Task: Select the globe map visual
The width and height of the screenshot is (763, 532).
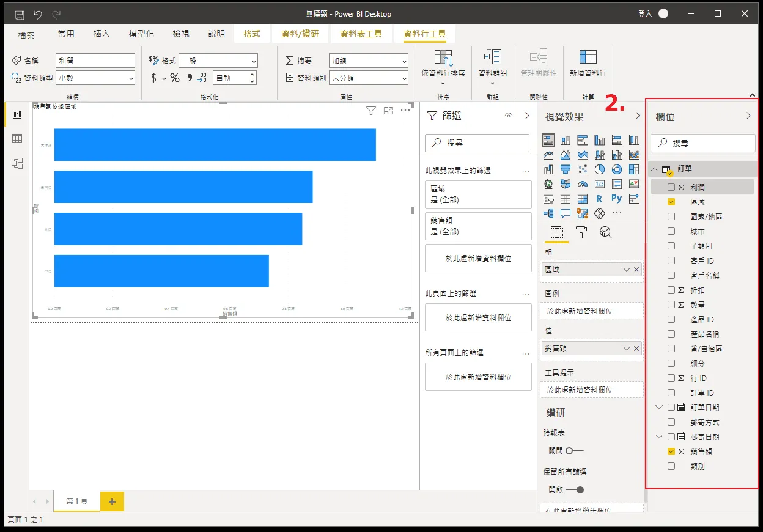Action: 548,183
